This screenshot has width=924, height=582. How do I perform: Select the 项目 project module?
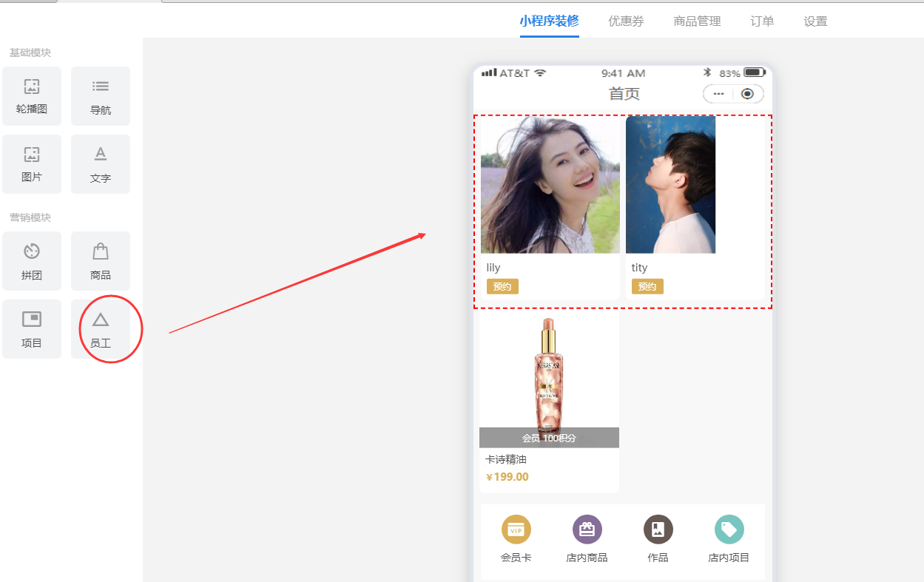[32, 329]
